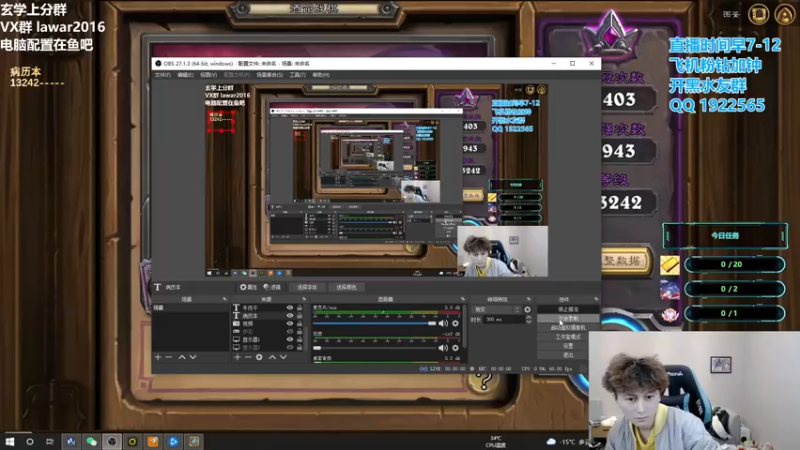Adjust the second audio channel volume slider

tap(374, 348)
